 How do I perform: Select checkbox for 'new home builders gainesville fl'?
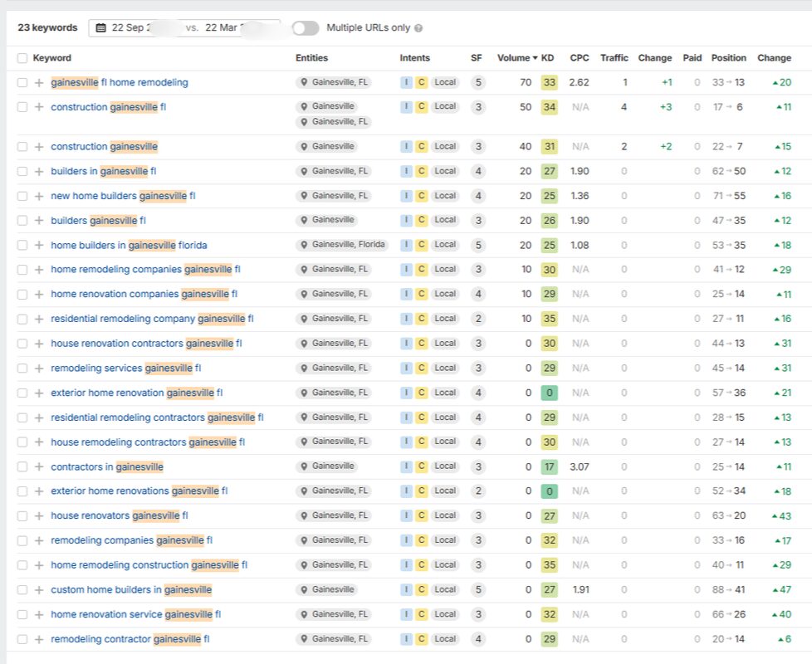coord(22,196)
